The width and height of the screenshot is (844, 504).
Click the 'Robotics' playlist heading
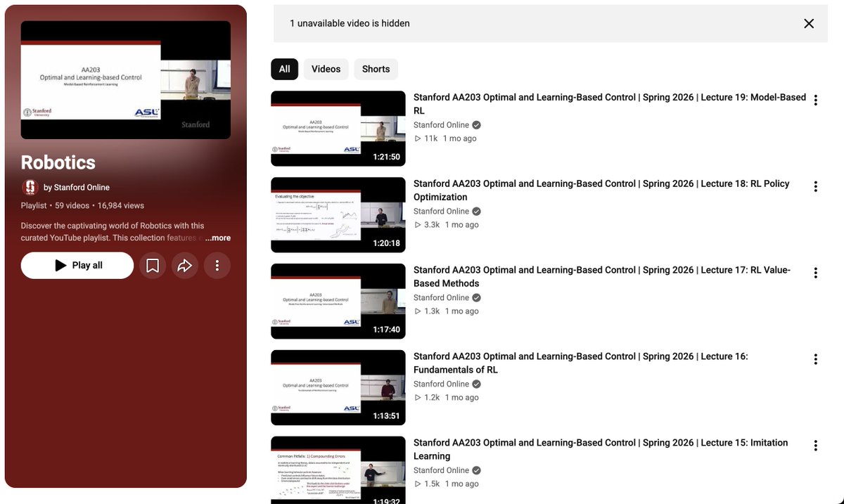58,162
